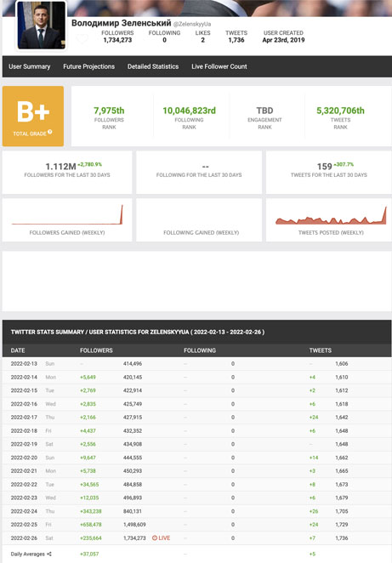Click the Apr 23rd, 2019 user created date
The image size is (392, 563).
click(283, 40)
